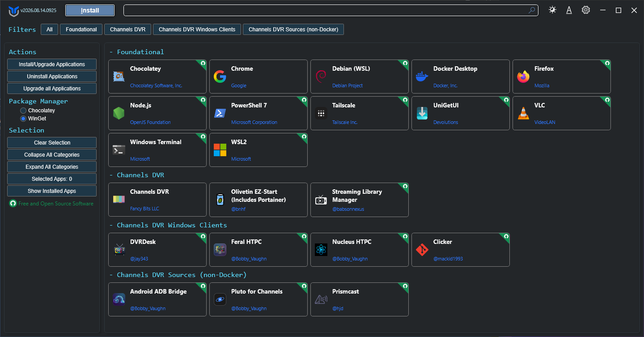
Task: Click the Selected Apps: 0 button
Action: [x=52, y=179]
